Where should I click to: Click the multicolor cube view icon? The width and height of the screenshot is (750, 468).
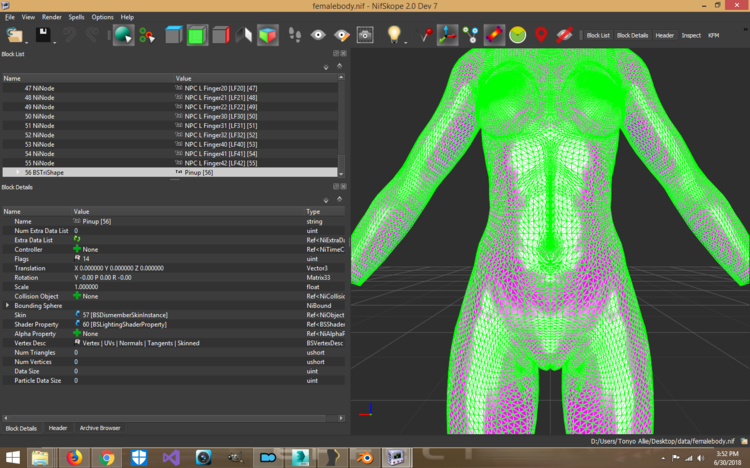coord(267,35)
